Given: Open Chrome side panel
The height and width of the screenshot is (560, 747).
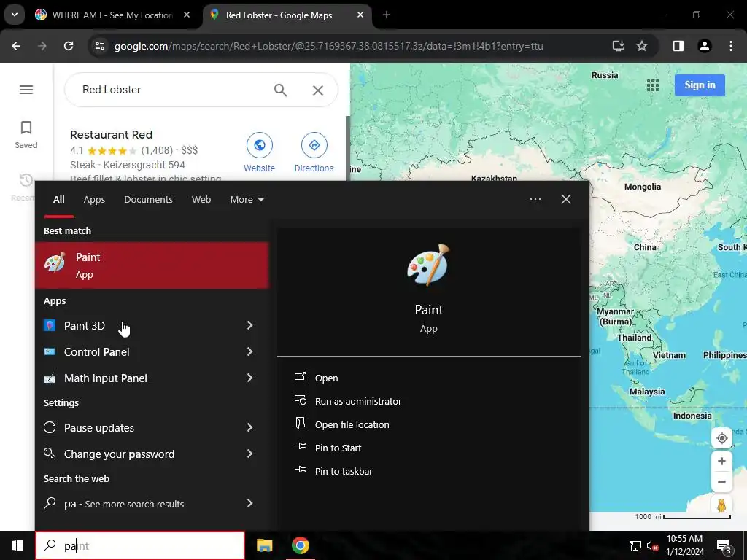Looking at the screenshot, I should pos(678,46).
